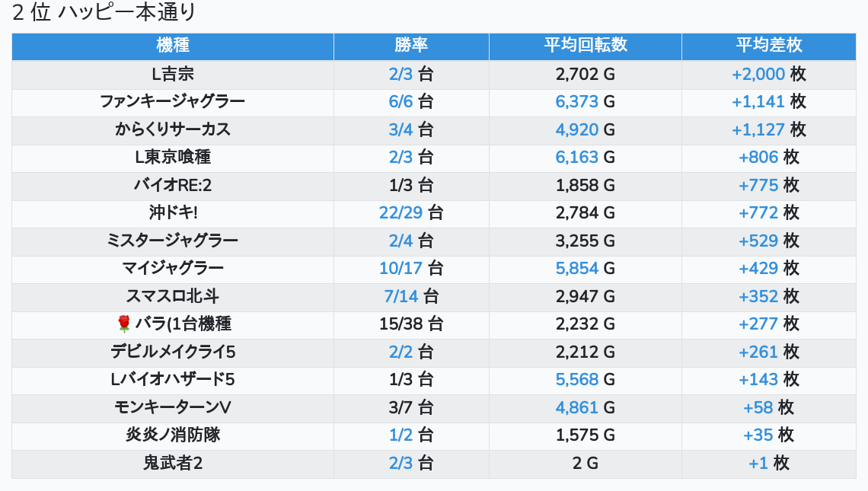Select the L東京喰種 row name
The height and width of the screenshot is (491, 868).
173,158
